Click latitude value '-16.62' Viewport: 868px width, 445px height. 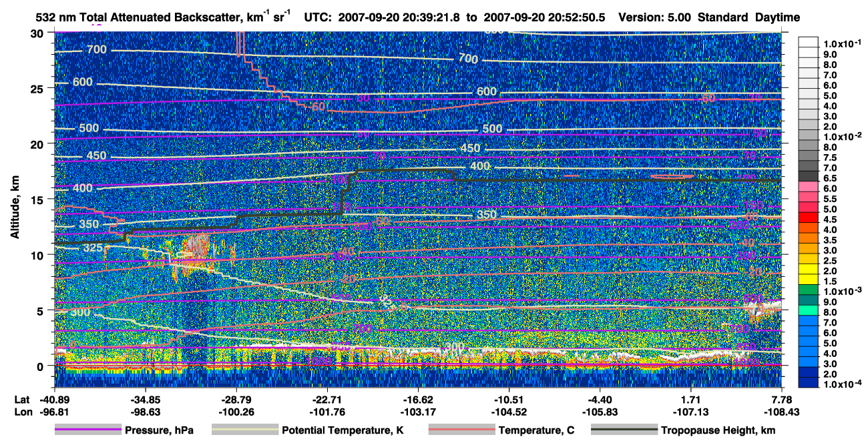click(x=418, y=399)
